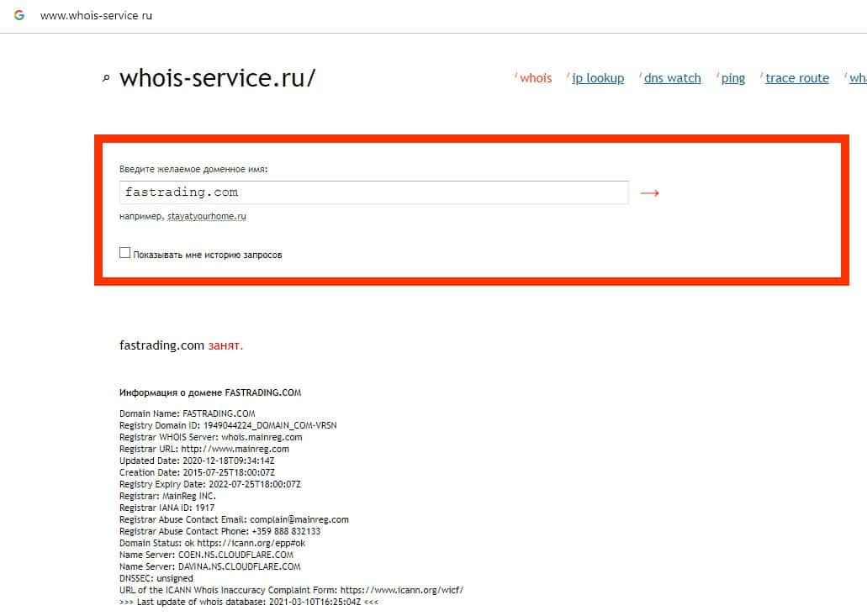Select the Registry Expiry Date line

click(210, 484)
